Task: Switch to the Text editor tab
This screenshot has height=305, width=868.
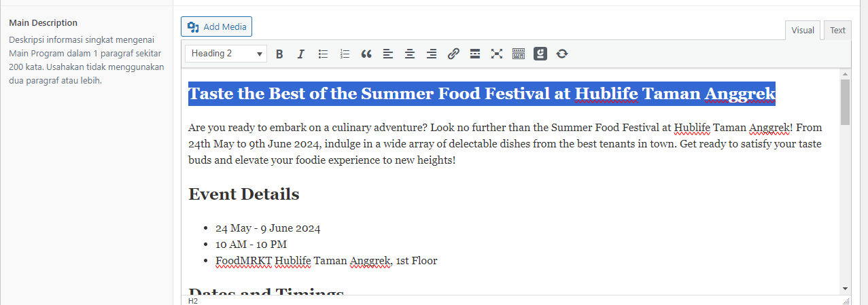Action: 837,31
